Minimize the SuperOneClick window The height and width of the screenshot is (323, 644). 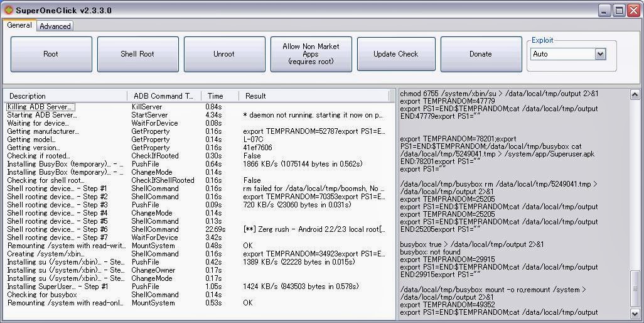click(604, 11)
